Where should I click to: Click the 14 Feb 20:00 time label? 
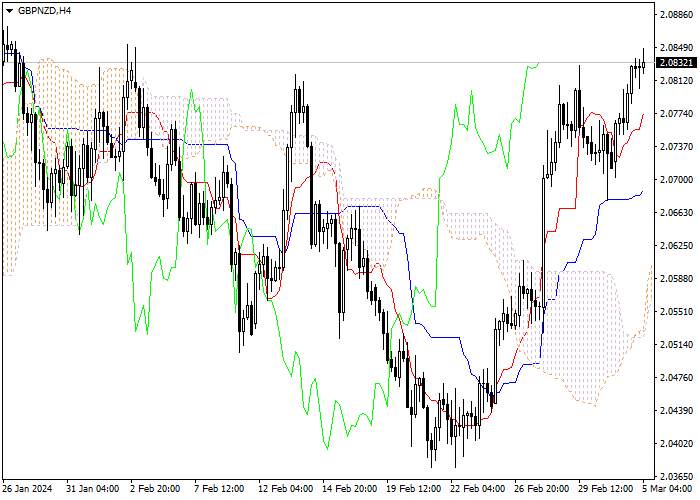350,489
